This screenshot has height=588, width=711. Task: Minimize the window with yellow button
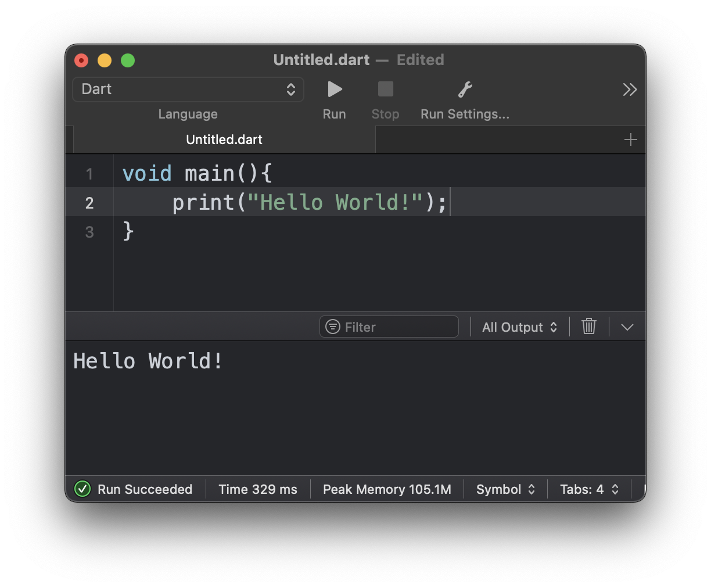(105, 60)
